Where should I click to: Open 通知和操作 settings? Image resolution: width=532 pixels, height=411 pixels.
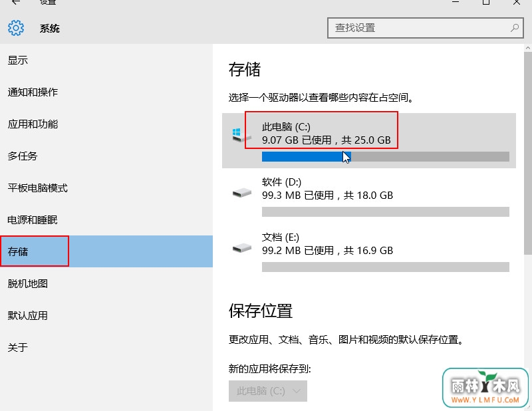[106, 92]
